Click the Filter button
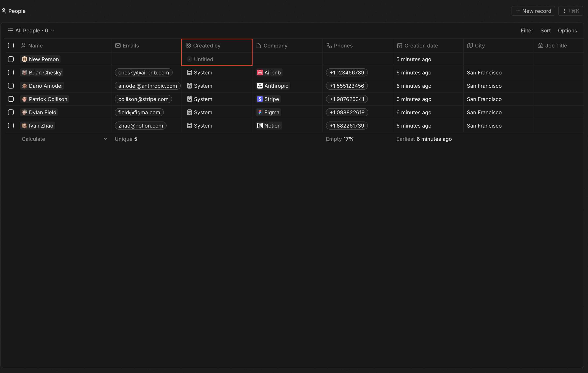The width and height of the screenshot is (588, 373). coord(527,31)
